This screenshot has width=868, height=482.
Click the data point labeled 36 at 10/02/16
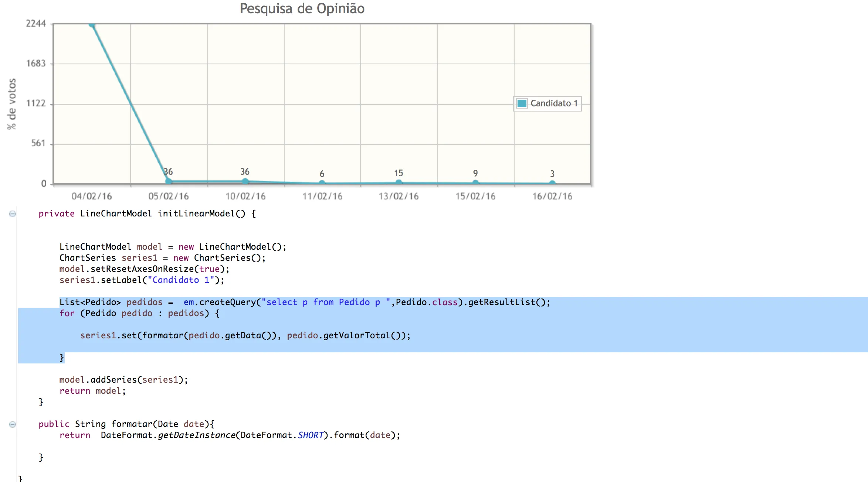pos(245,181)
